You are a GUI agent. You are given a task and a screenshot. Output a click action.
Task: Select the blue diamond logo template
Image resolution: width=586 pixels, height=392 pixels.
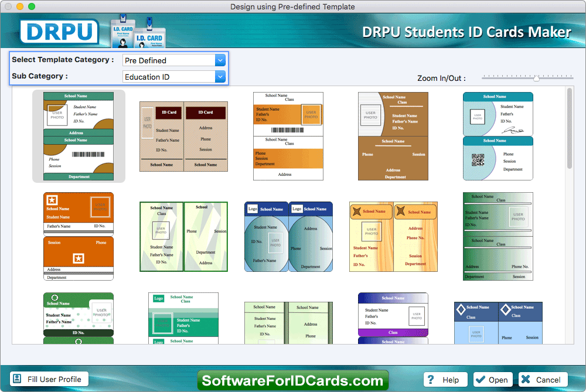pos(498,323)
